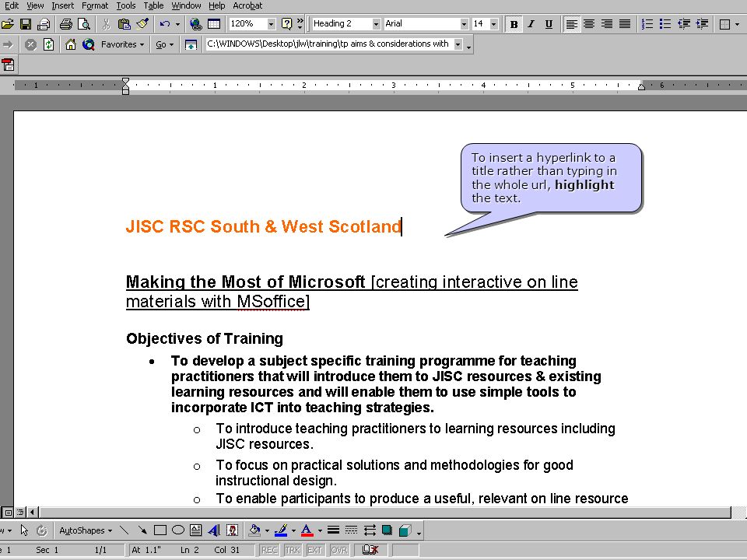Click the Line Color brush swatch
Screen dimensions: 747x560
coord(282,530)
